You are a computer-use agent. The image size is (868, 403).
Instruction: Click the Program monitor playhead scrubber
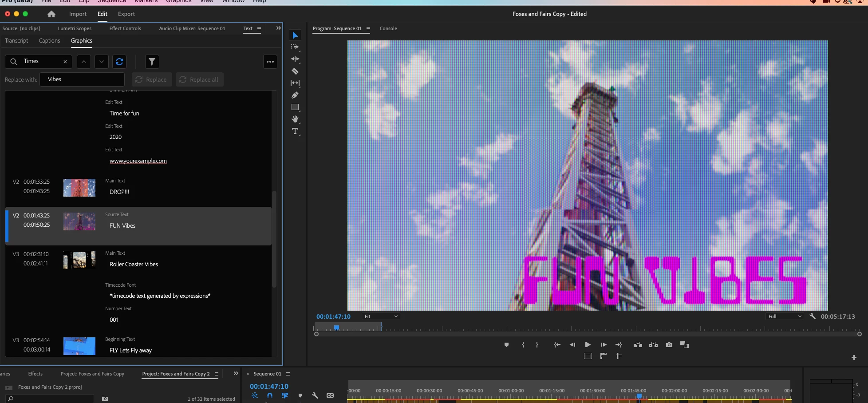[336, 328]
